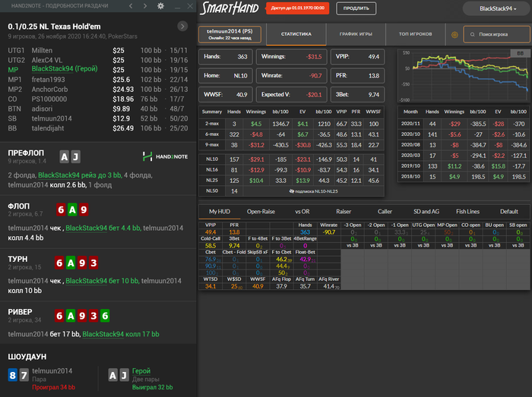
Task: Click the HUD WTSD value 34.1
Action: tap(211, 287)
